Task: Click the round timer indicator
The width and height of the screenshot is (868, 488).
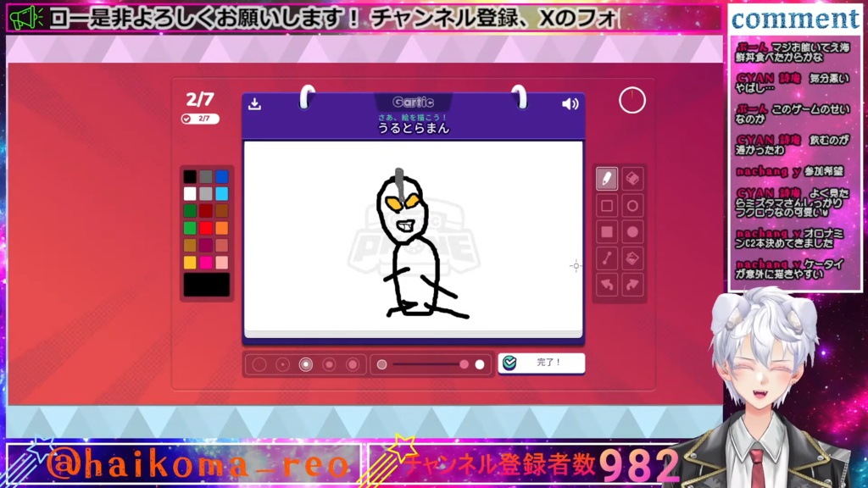Action: click(632, 101)
